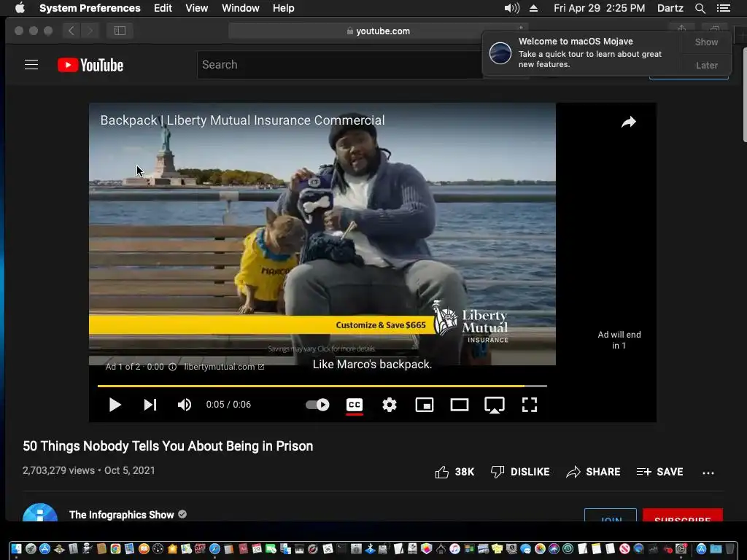
Task: Go back with Safari back arrow
Action: point(71,31)
